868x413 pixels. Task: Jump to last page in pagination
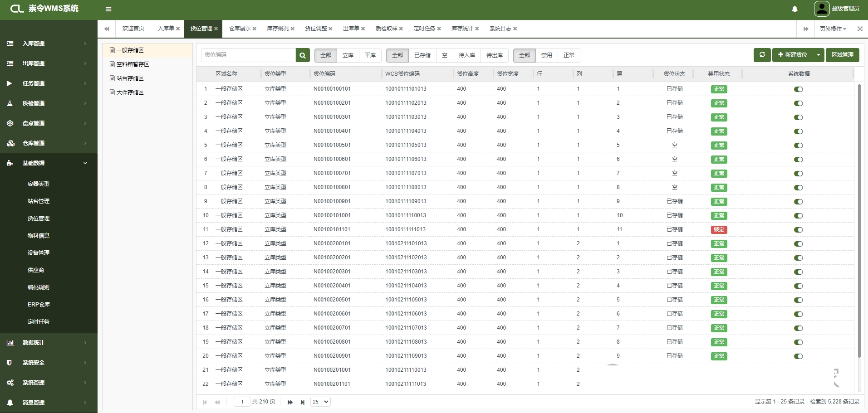pos(303,402)
